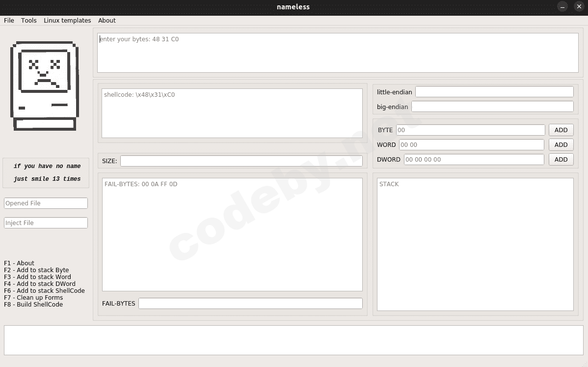This screenshot has width=588, height=367.
Task: Click the SIZE field
Action: [241, 161]
